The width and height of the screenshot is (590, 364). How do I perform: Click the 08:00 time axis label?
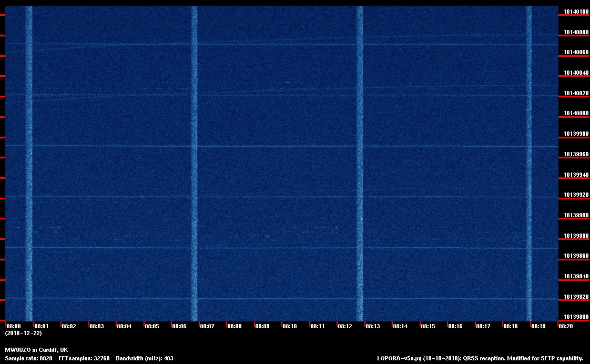pyautogui.click(x=14, y=326)
